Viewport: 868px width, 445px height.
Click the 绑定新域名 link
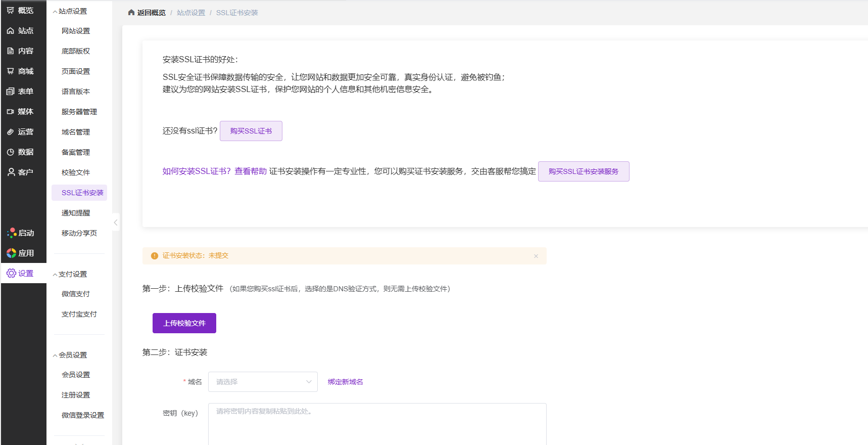[345, 382]
